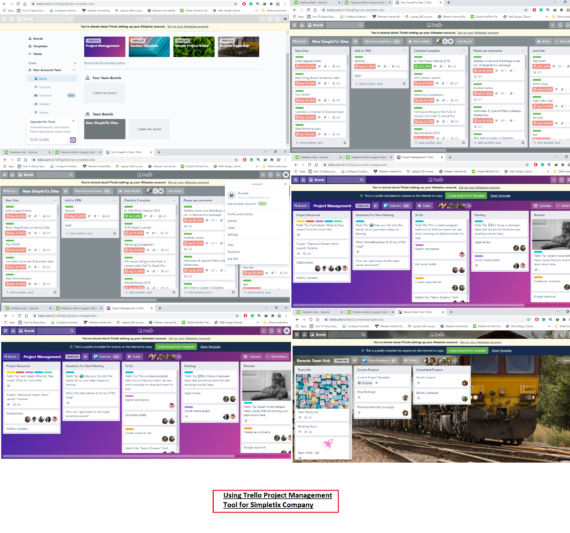This screenshot has height=533, width=570.
Task: Click Create new board under Your Team Boards
Action: [105, 93]
